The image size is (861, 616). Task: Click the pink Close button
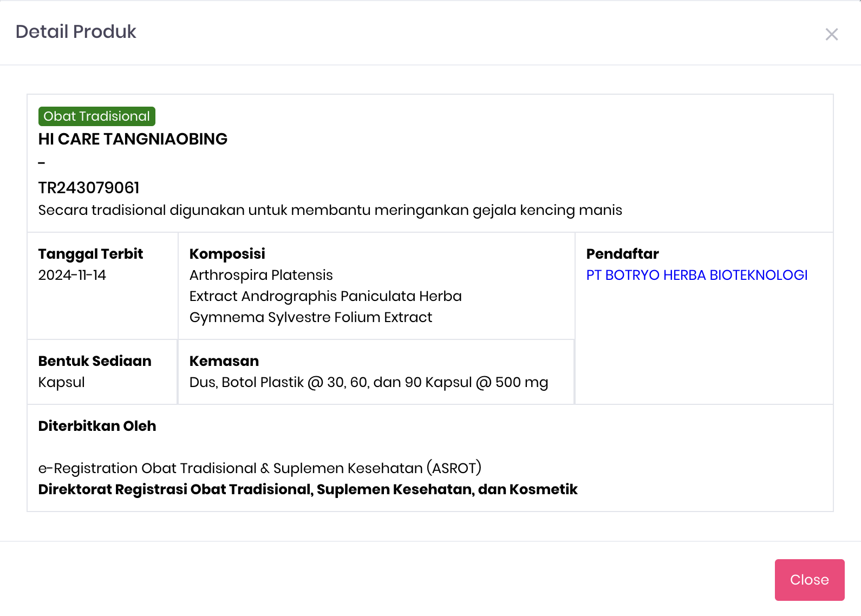tap(809, 580)
